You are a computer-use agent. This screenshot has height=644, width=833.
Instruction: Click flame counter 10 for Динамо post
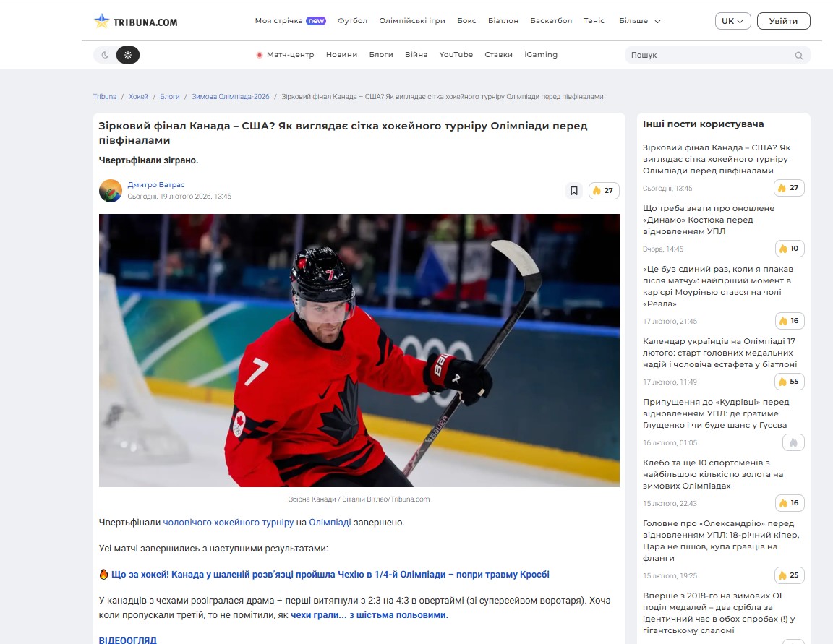789,249
